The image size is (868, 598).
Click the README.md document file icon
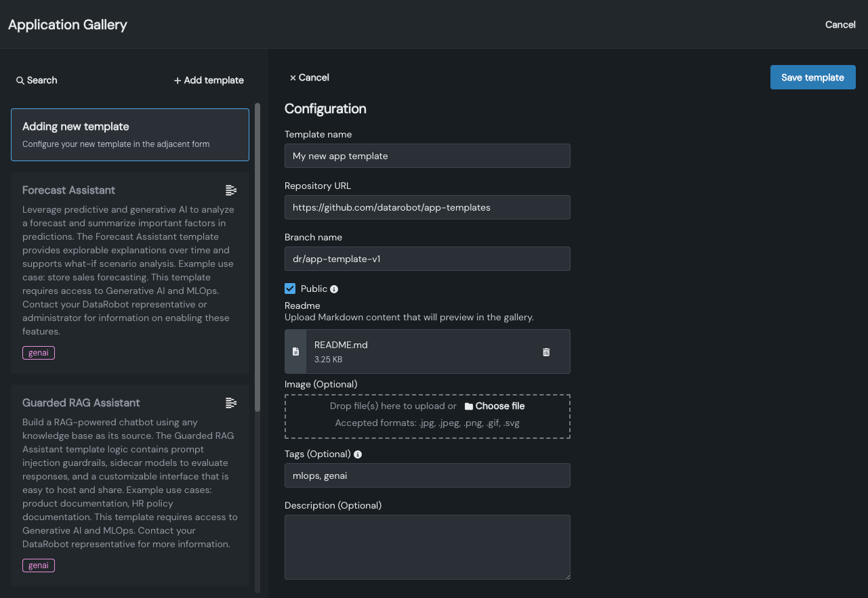coord(295,352)
